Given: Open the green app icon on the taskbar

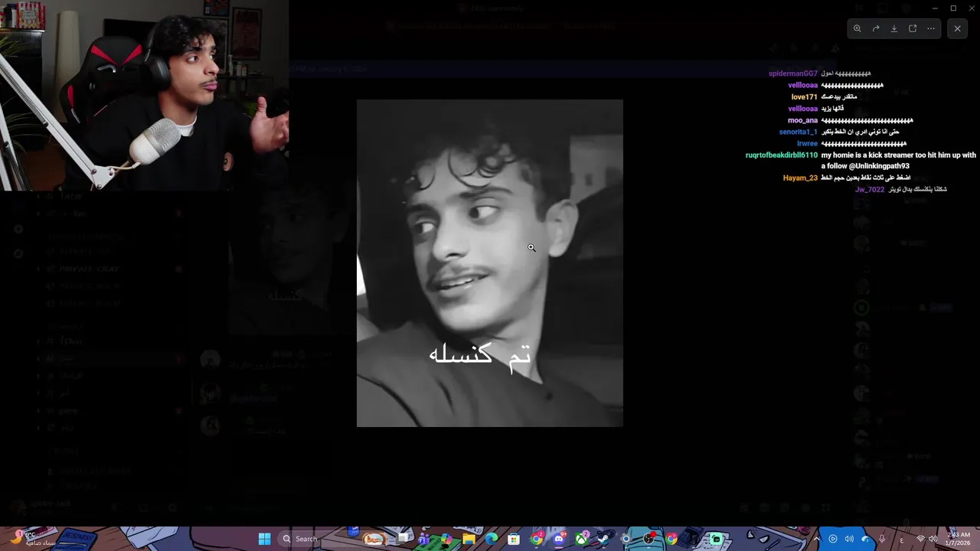Looking at the screenshot, I should coord(716,539).
